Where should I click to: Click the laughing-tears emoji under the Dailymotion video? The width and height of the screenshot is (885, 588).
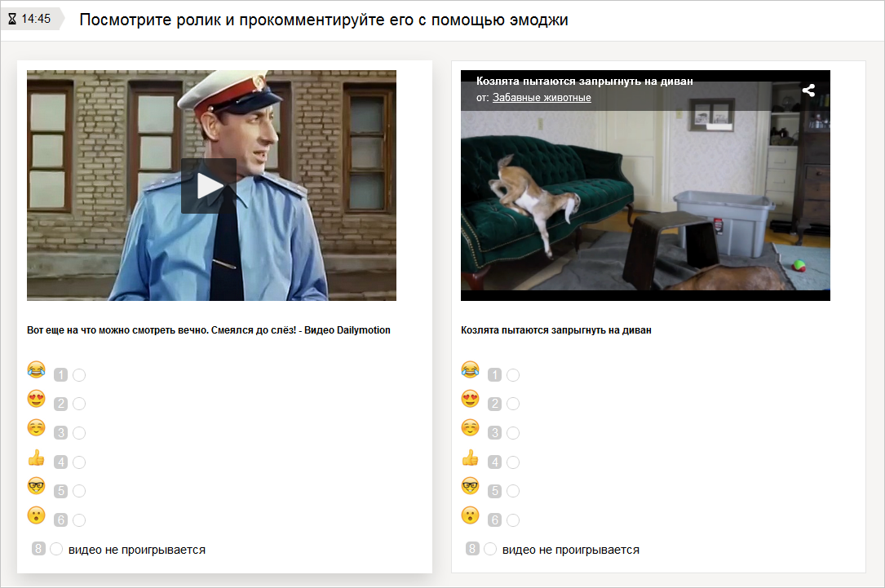[x=36, y=369]
